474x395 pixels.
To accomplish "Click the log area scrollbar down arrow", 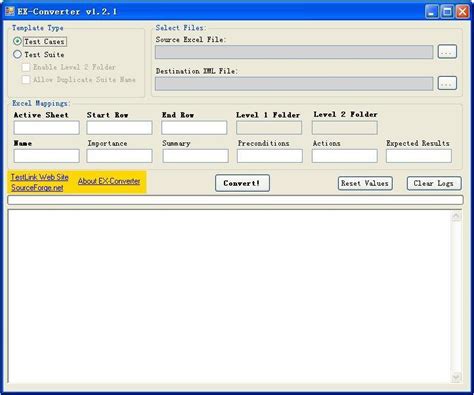I will pos(456,377).
